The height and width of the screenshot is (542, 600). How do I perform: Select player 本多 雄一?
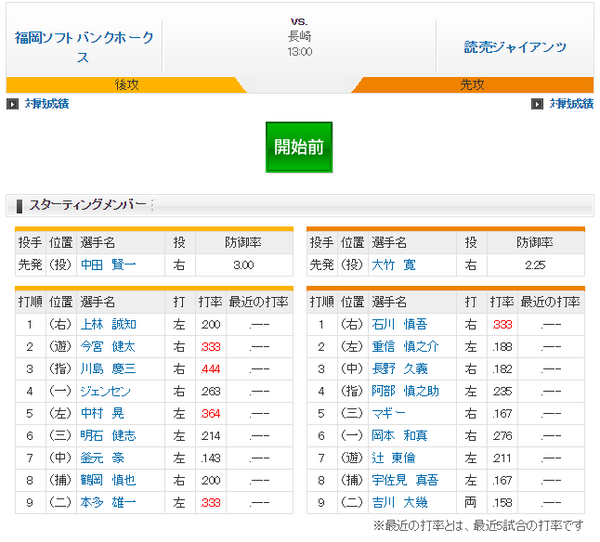click(x=108, y=502)
